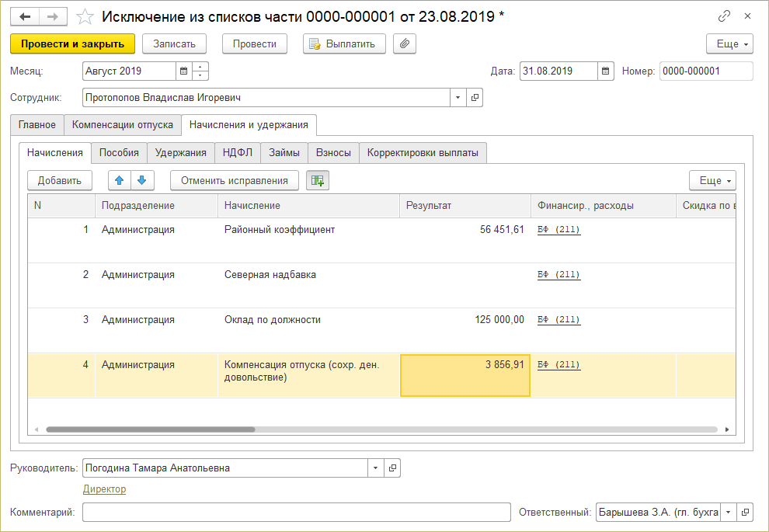Screen dimensions: 769x532
Task: Open the top Еще menu
Action: pyautogui.click(x=729, y=43)
